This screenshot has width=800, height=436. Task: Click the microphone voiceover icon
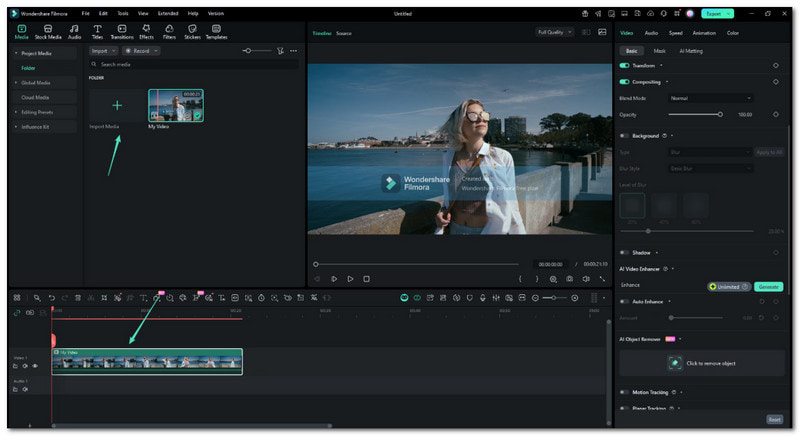[483, 298]
